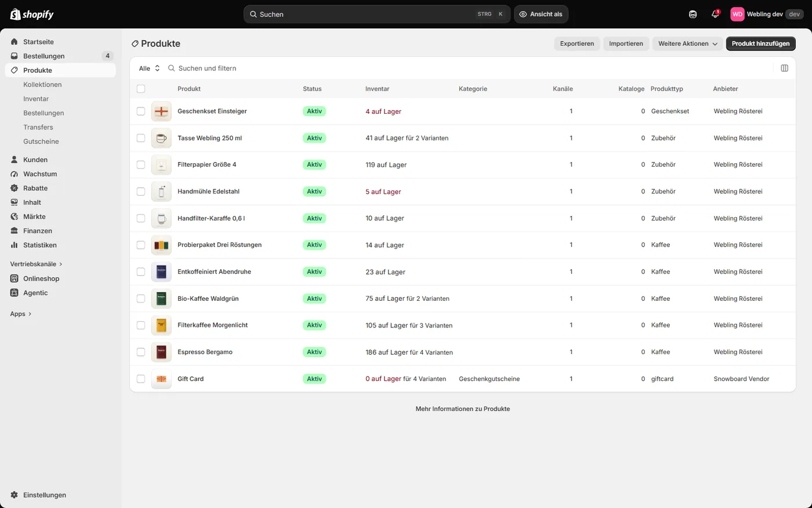
Task: Click the Snowboard Vendor cell
Action: click(741, 379)
